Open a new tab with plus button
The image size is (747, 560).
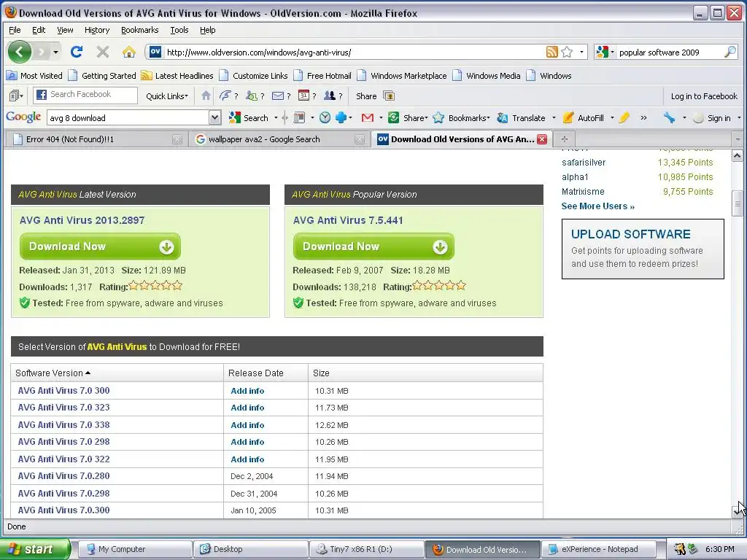pyautogui.click(x=565, y=139)
